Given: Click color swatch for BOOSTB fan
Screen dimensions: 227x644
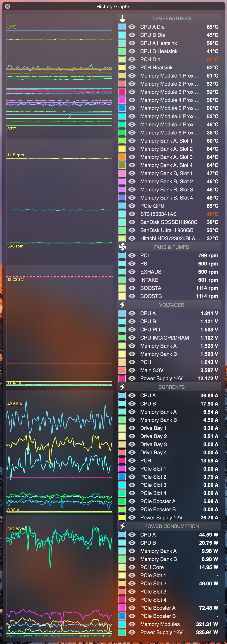Looking at the screenshot, I should pos(122,296).
